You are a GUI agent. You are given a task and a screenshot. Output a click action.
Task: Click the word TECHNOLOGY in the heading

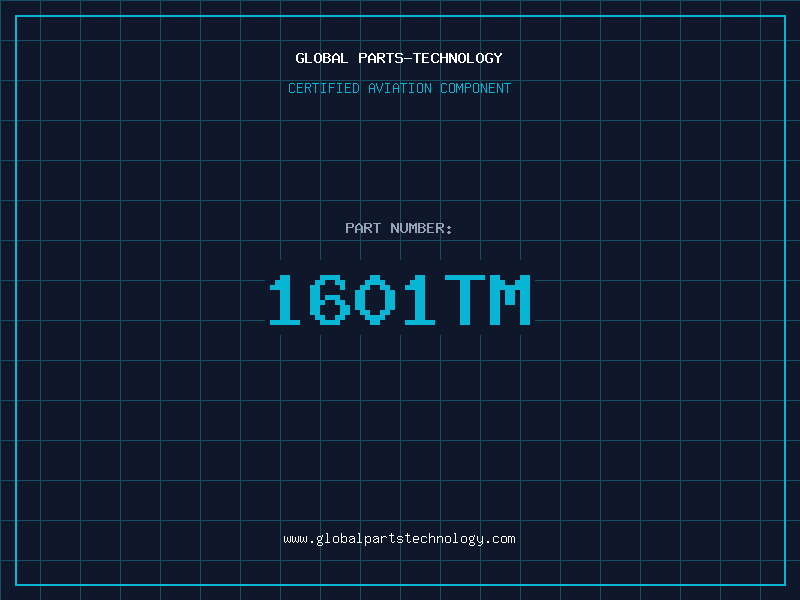click(x=458, y=58)
